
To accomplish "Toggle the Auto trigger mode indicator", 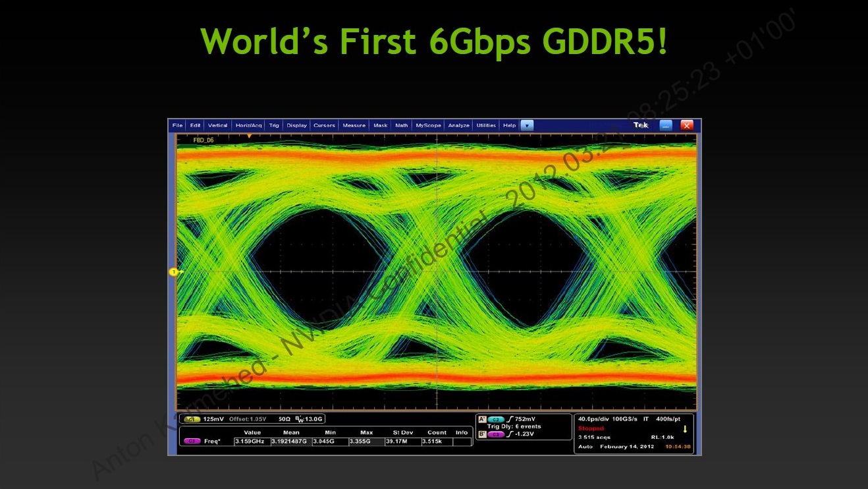I will click(x=585, y=447).
